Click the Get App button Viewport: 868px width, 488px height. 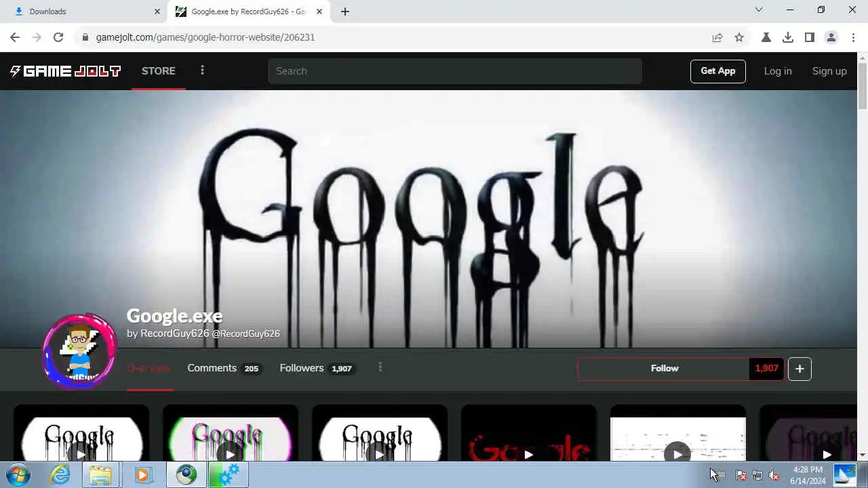click(718, 71)
